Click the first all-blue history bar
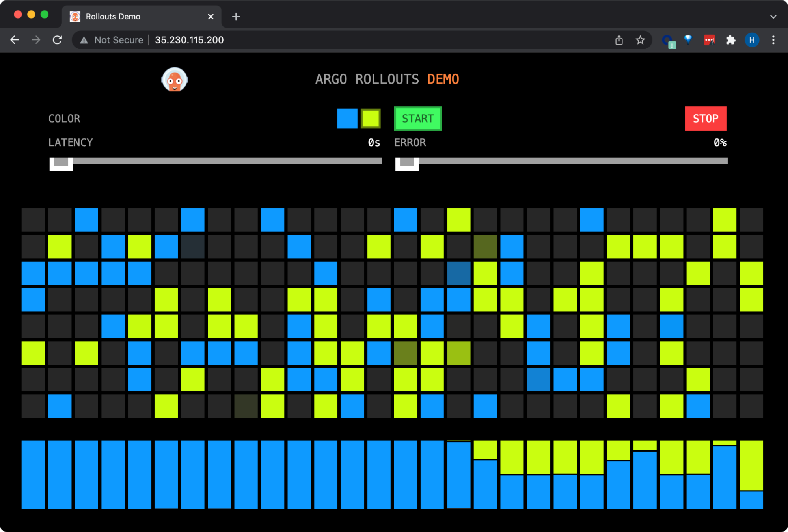The width and height of the screenshot is (788, 532). [x=33, y=474]
